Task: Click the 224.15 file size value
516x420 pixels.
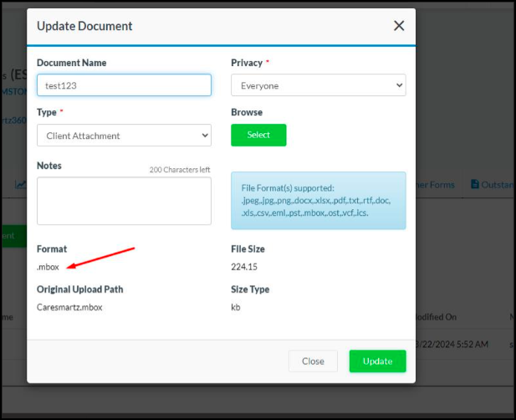Action: (244, 267)
